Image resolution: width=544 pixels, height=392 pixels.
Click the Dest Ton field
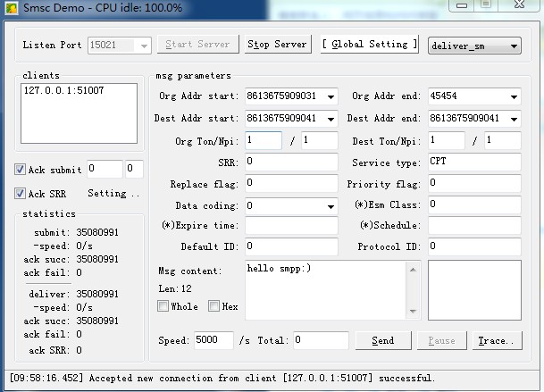[x=446, y=140]
